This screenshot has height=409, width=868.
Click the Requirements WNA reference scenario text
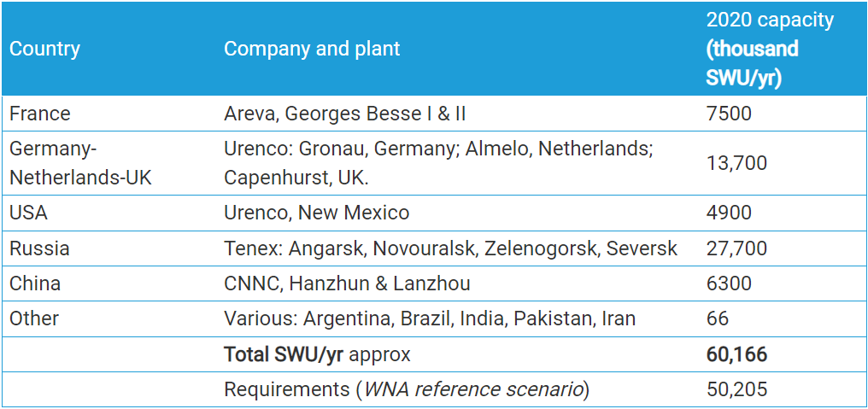(x=407, y=389)
